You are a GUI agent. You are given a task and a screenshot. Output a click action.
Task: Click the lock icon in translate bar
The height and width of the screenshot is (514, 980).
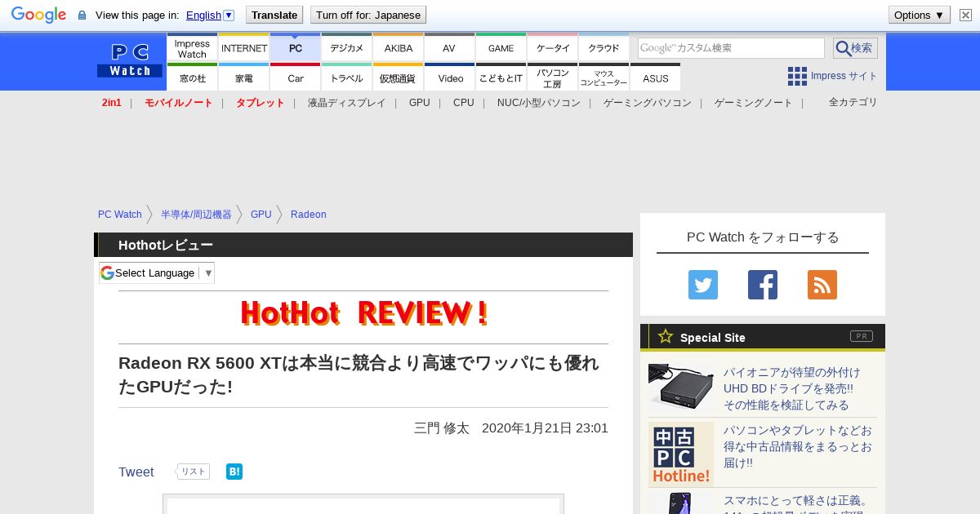tap(82, 16)
